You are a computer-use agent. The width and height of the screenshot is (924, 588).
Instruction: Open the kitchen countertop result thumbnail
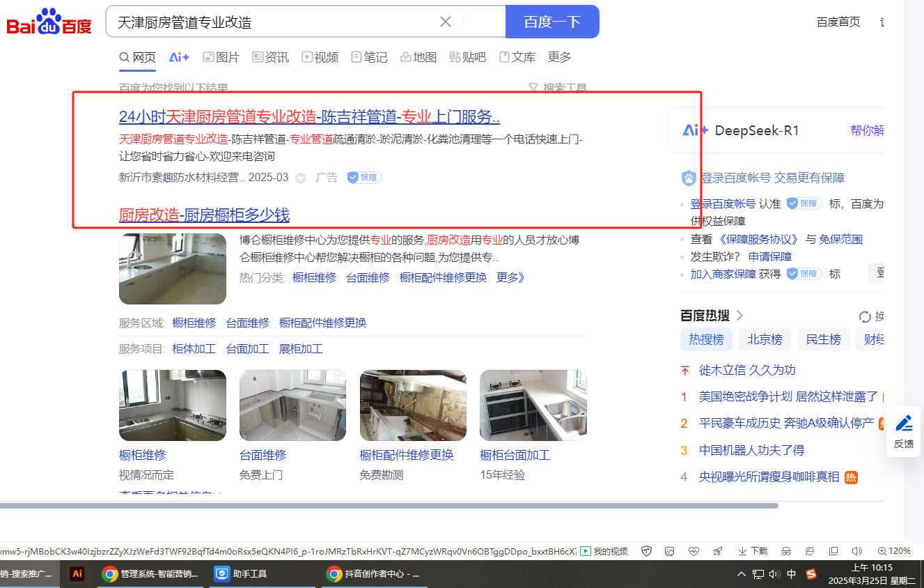coord(173,269)
